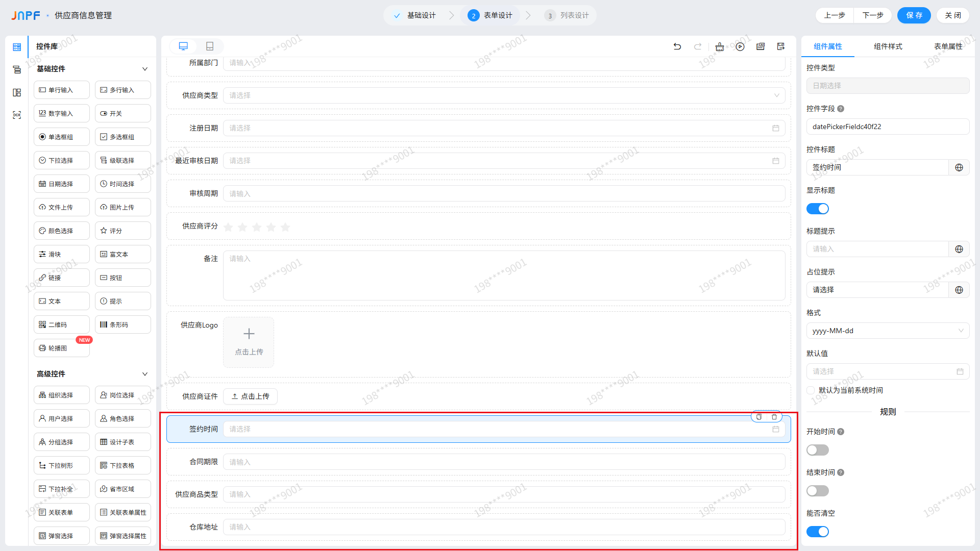Click the 标题提示 input field

tap(877, 249)
